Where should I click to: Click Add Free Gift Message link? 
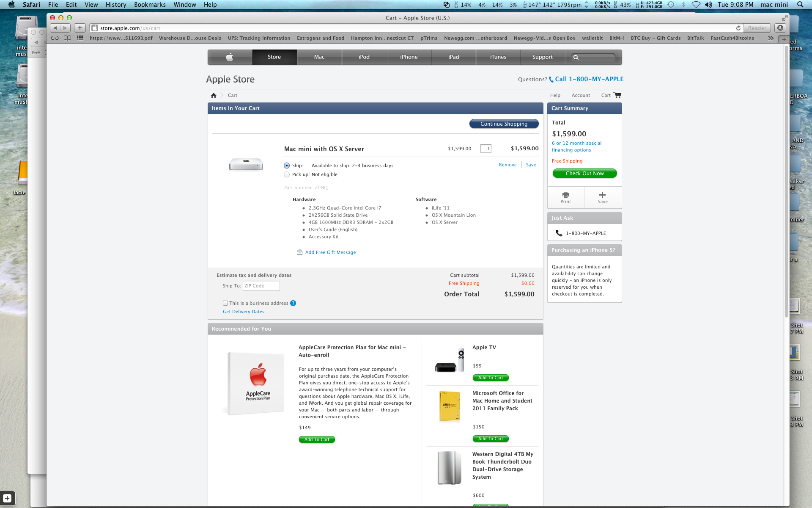(x=330, y=252)
